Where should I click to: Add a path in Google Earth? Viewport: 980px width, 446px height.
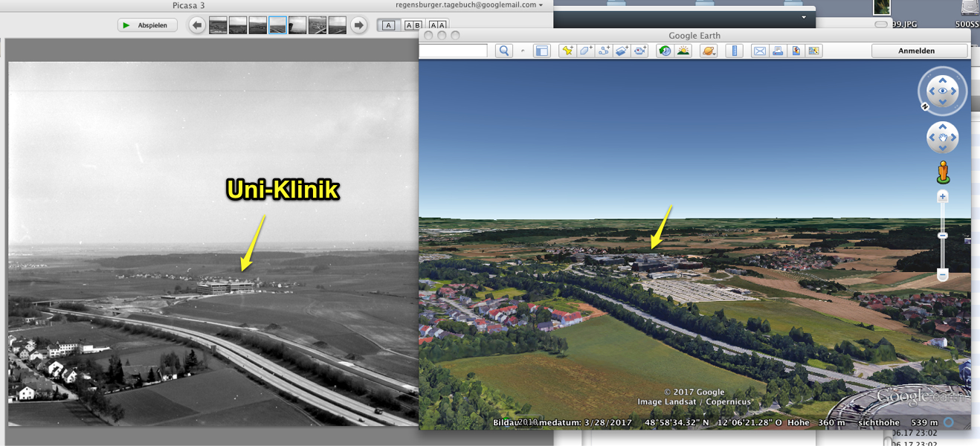[x=603, y=51]
